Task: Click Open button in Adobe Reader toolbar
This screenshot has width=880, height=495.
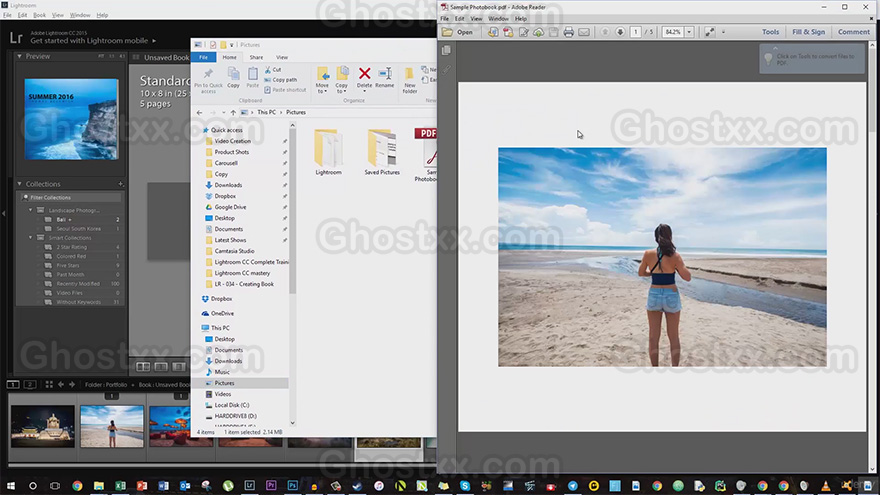Action: click(457, 32)
